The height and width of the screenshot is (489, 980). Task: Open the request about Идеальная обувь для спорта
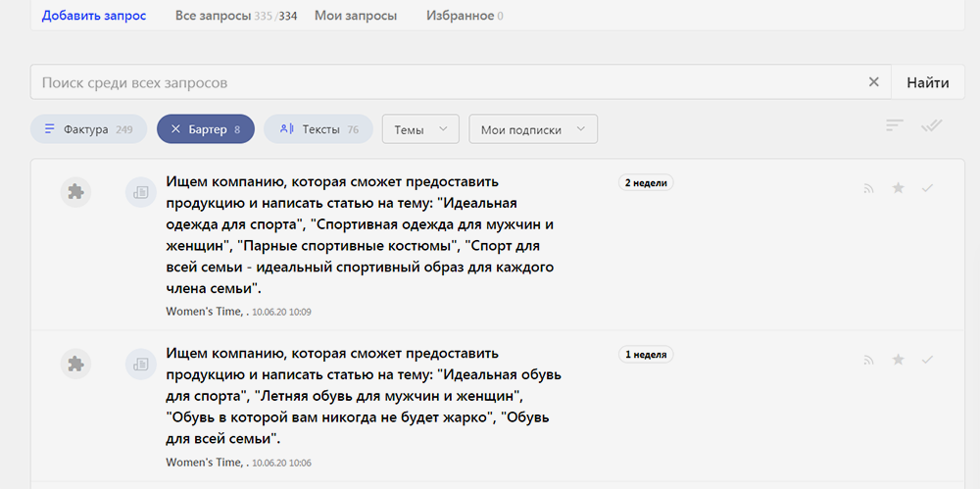[x=364, y=397]
